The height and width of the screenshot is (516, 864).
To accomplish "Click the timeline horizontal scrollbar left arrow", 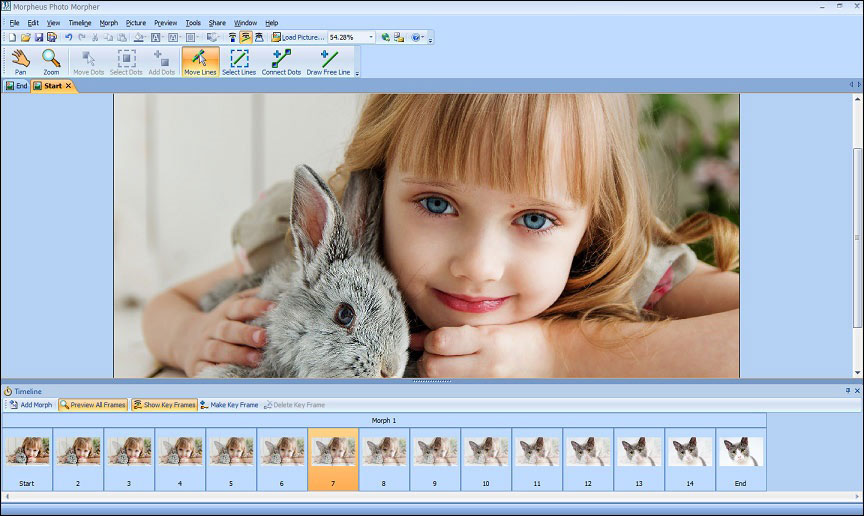I will [x=7, y=496].
